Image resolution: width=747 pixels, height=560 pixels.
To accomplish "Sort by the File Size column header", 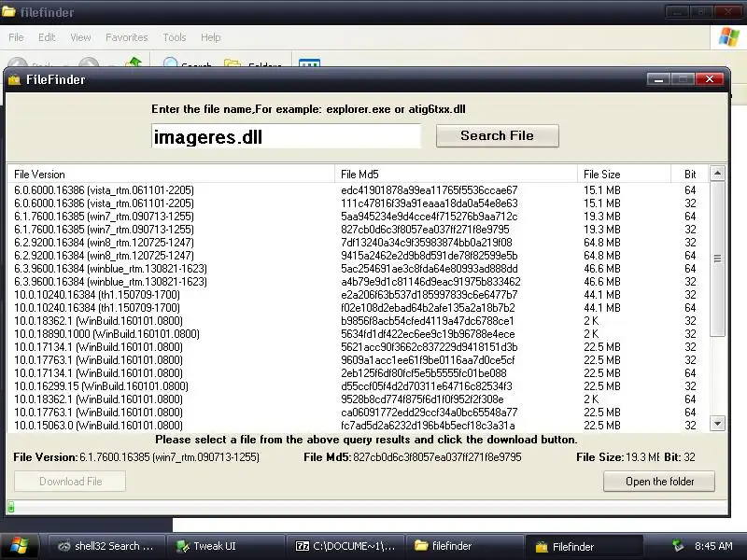I will click(x=624, y=175).
